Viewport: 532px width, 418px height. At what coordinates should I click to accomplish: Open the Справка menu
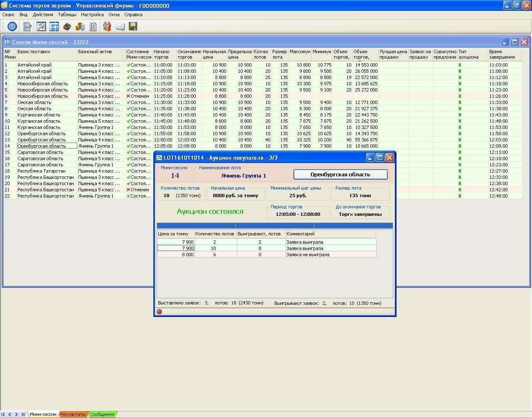click(x=133, y=15)
